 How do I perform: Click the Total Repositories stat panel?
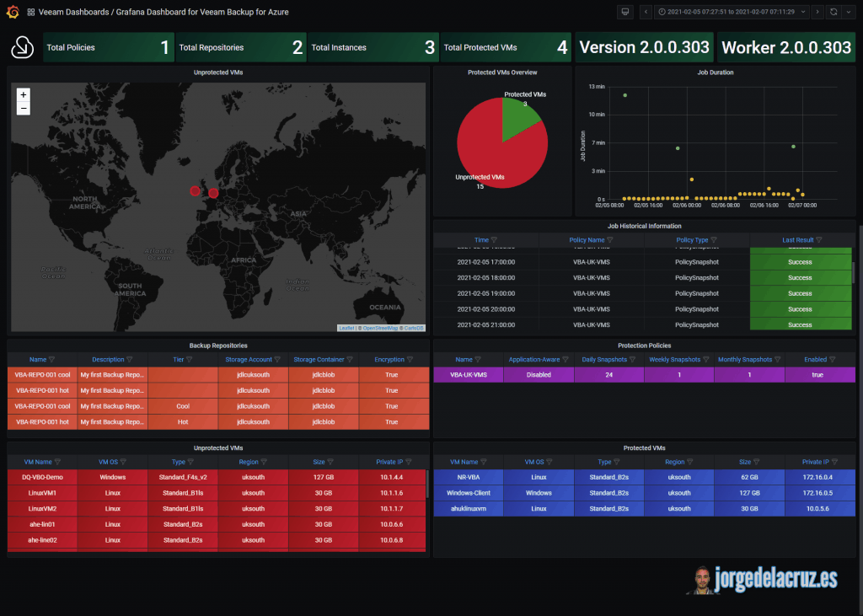point(241,47)
